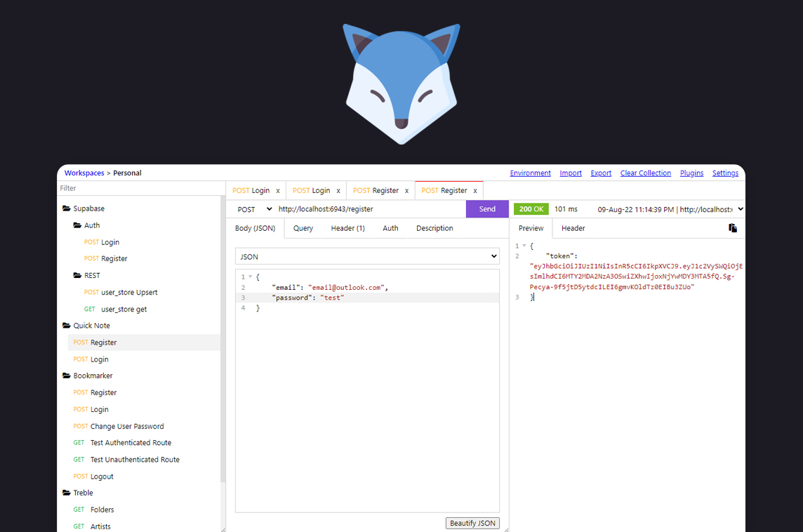Image resolution: width=803 pixels, height=532 pixels.
Task: Click the request URL field
Action: tap(370, 209)
